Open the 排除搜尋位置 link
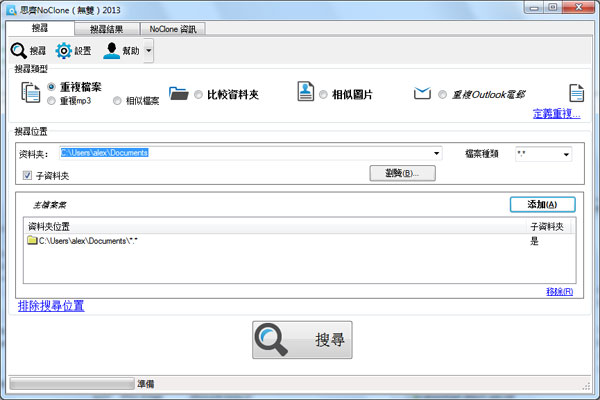Screen dimensions: 600x400 51,306
